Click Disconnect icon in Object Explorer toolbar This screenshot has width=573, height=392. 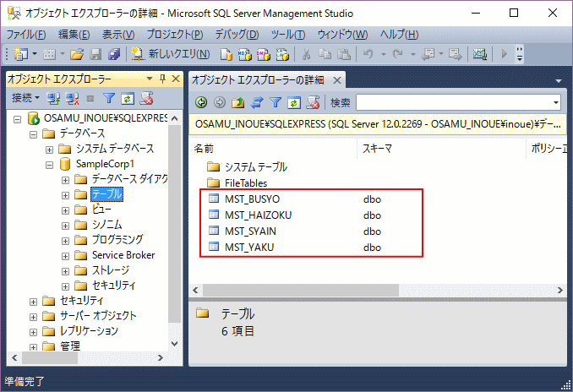click(72, 98)
